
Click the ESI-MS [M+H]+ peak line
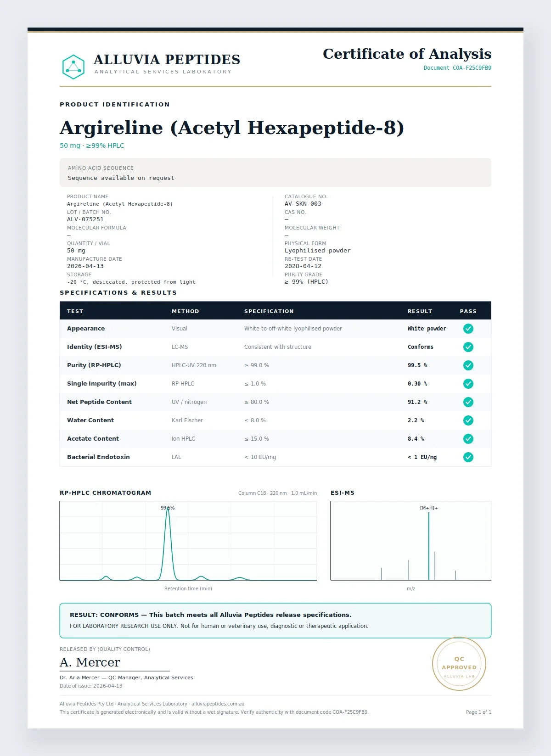pos(429,546)
